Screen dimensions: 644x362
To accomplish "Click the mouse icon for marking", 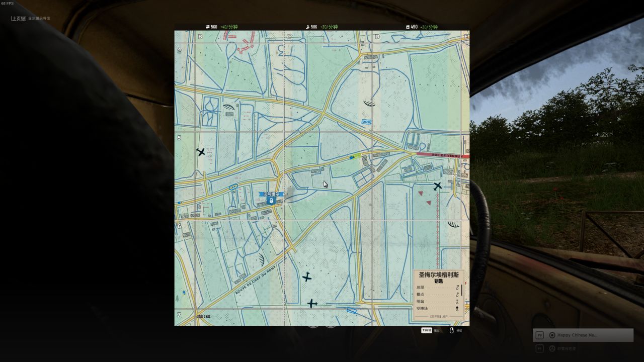I will [x=451, y=330].
